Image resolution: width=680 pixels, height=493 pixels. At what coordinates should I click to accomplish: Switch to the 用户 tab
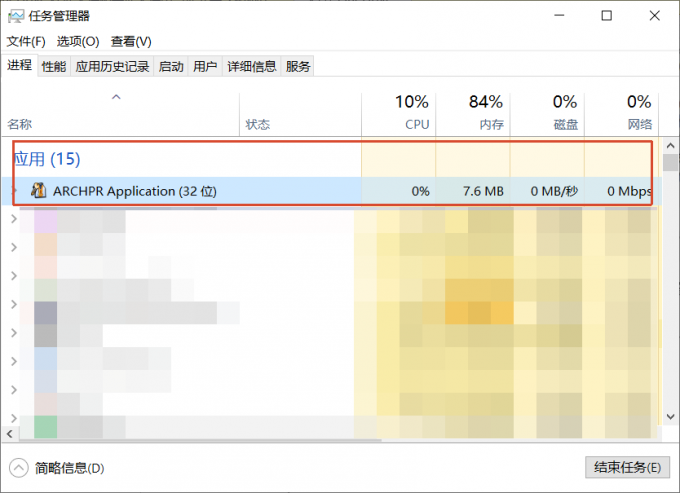point(205,66)
